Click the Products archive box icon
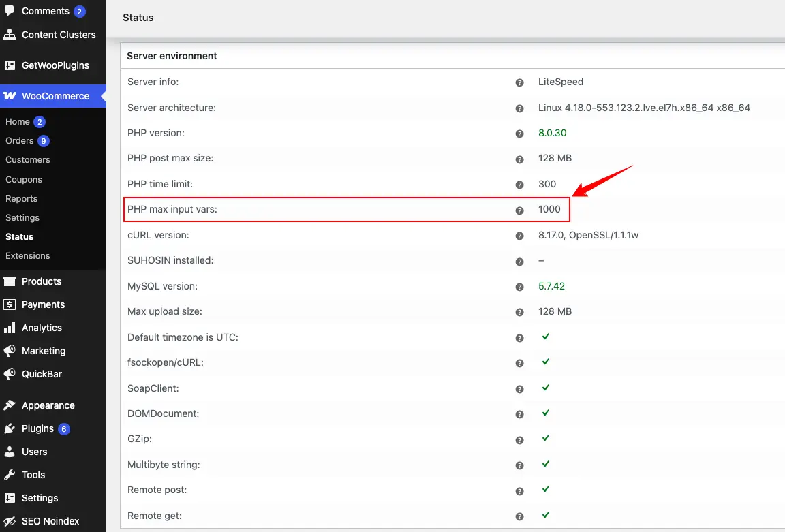This screenshot has height=532, width=785. (10, 281)
